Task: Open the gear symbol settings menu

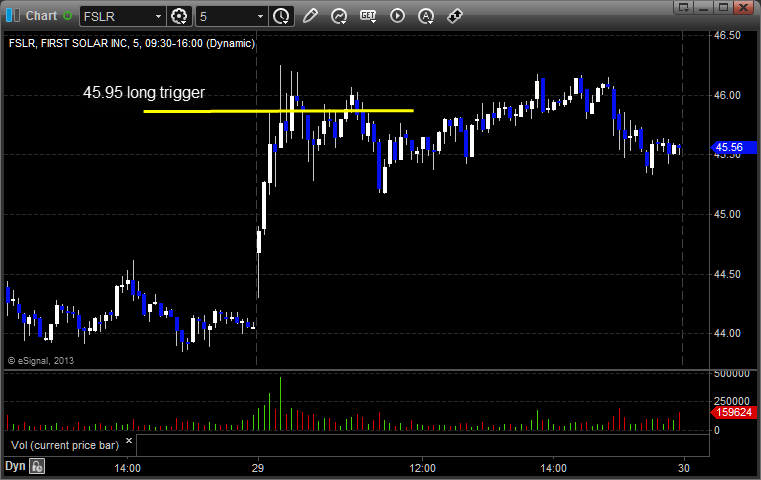Action: [x=179, y=16]
